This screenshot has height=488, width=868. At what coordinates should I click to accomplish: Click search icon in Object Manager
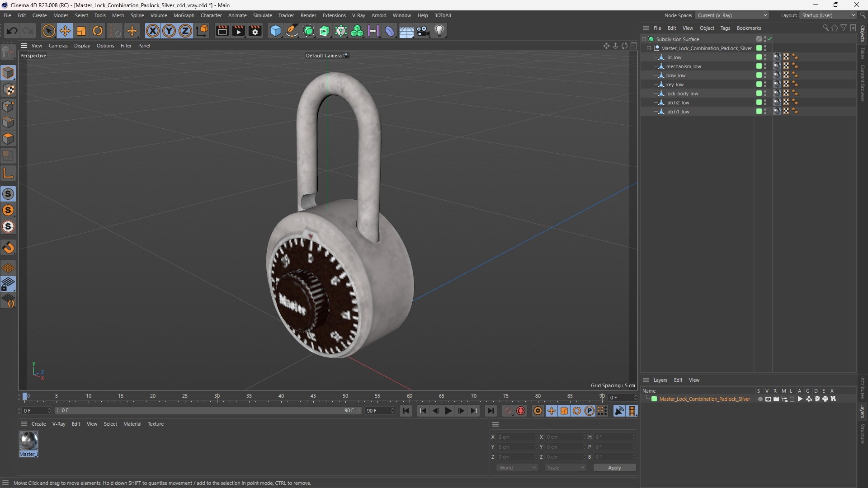(x=826, y=28)
